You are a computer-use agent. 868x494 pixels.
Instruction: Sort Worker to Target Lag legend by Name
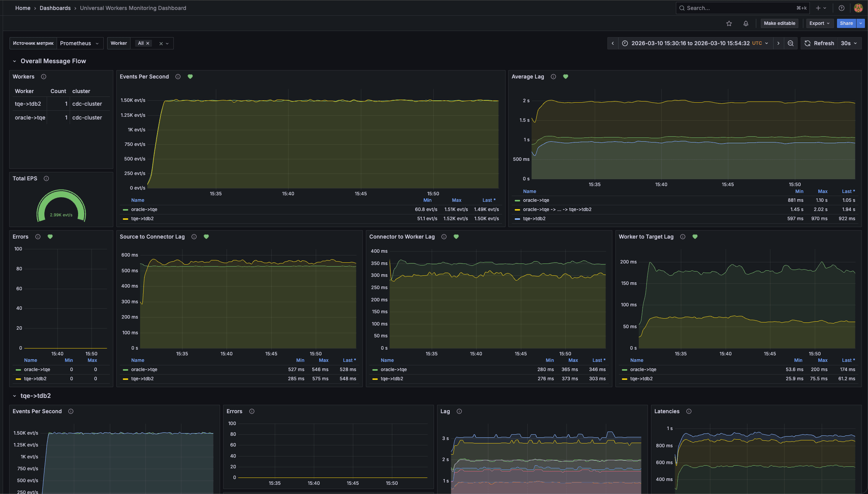(637, 360)
